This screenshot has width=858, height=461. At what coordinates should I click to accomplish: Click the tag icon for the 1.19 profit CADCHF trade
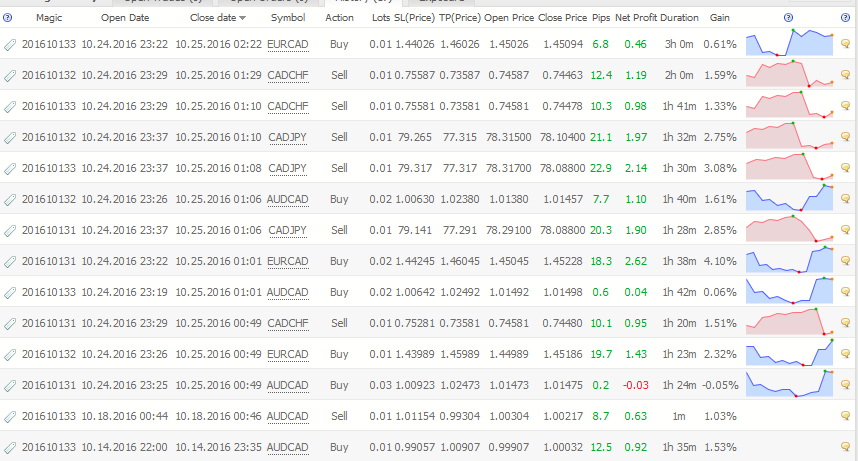10,76
